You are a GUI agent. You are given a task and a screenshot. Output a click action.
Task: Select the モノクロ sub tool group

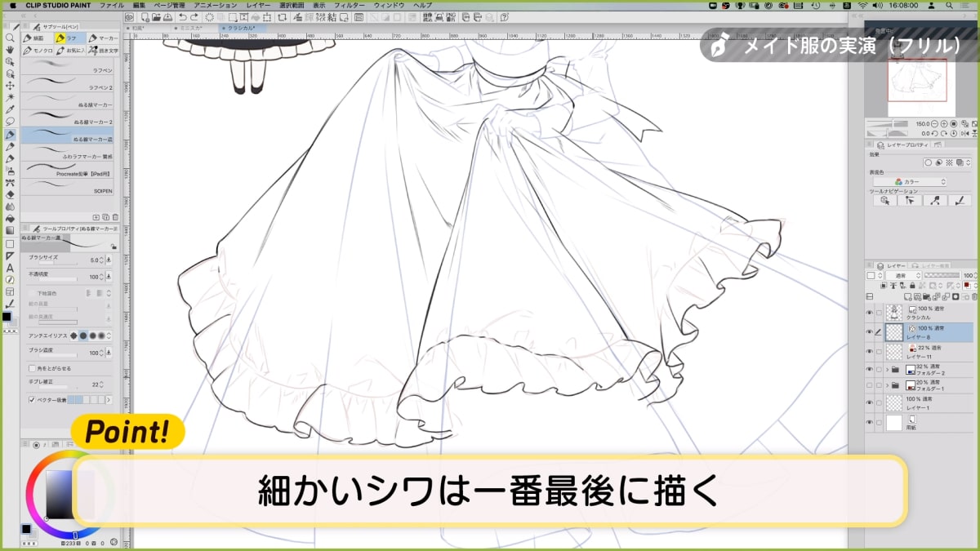[x=39, y=50]
